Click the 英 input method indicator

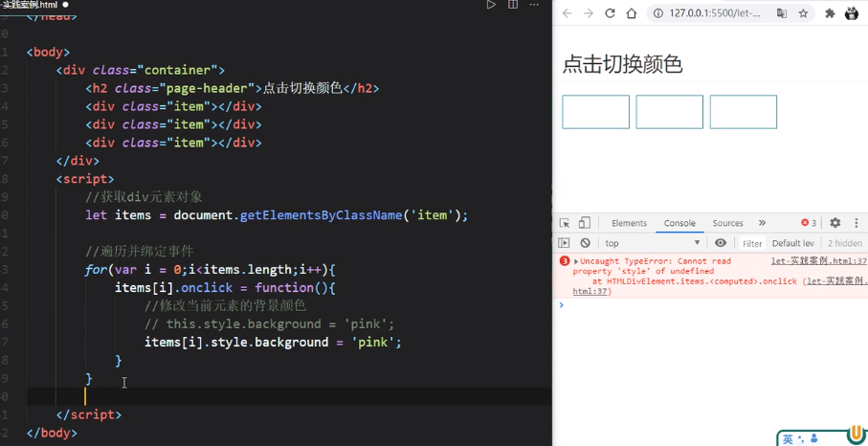pos(788,439)
